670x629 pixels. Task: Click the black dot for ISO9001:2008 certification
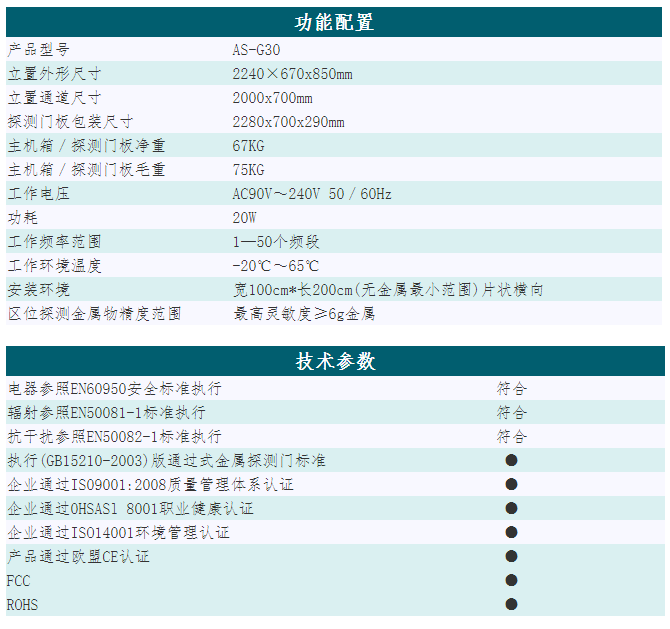coord(511,484)
